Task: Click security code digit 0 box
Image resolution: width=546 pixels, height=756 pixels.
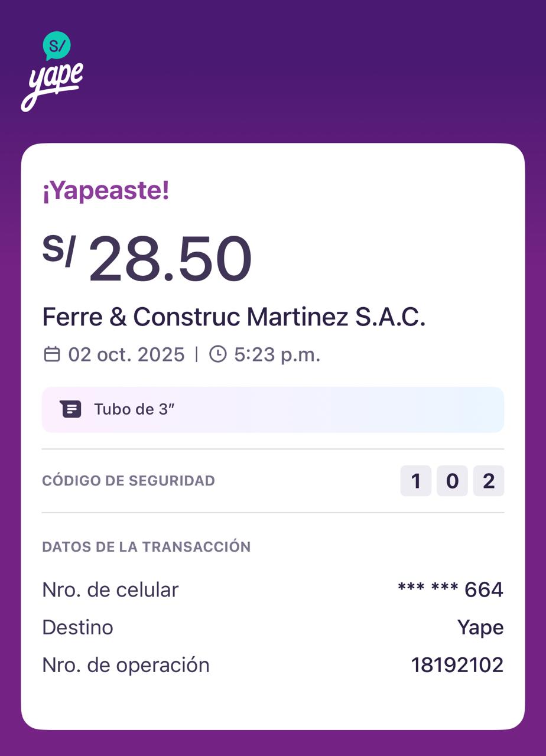Action: tap(452, 481)
